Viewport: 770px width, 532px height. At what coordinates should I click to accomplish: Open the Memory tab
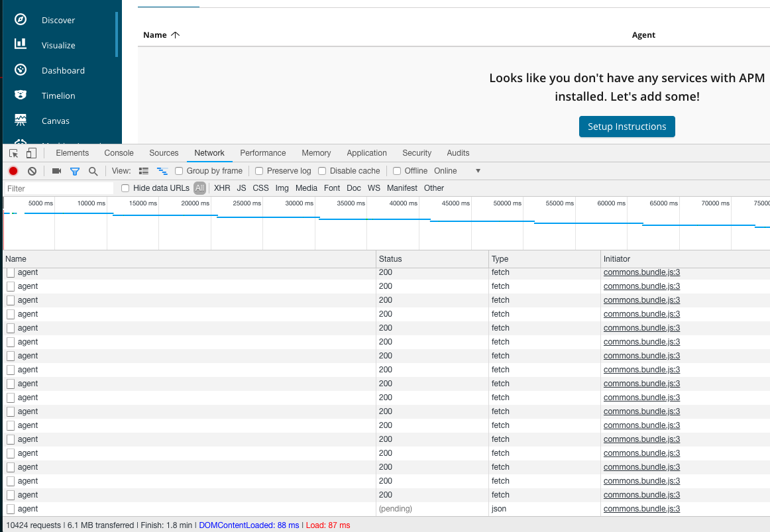[316, 153]
